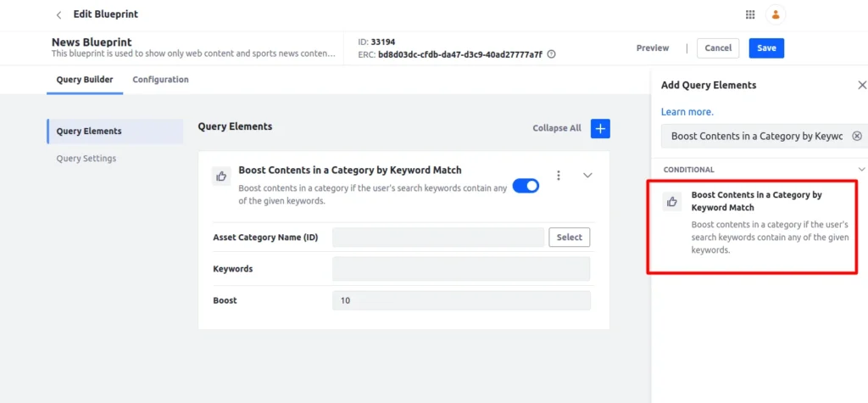868x403 pixels.
Task: Click the thumbs-up icon in query element card
Action: (221, 176)
